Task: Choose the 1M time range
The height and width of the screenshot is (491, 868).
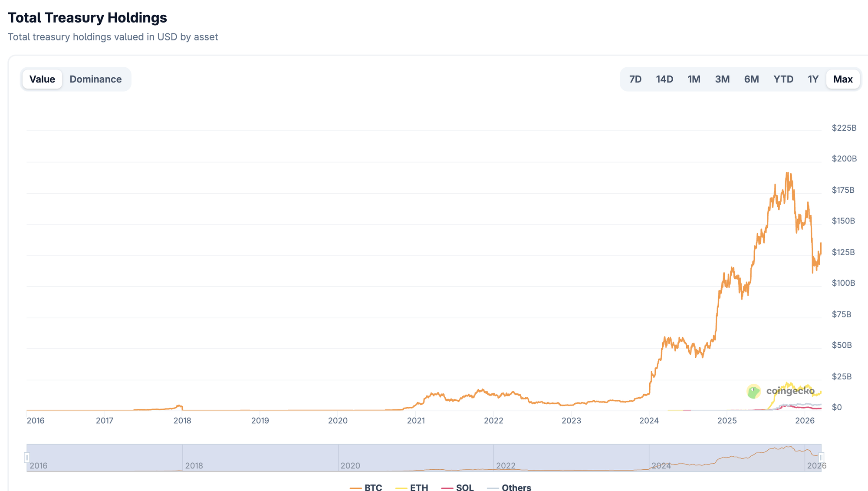Action: point(694,79)
